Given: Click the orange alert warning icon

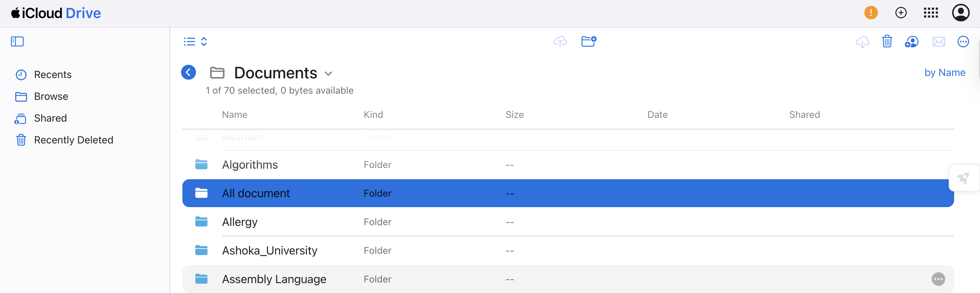Looking at the screenshot, I should [871, 13].
